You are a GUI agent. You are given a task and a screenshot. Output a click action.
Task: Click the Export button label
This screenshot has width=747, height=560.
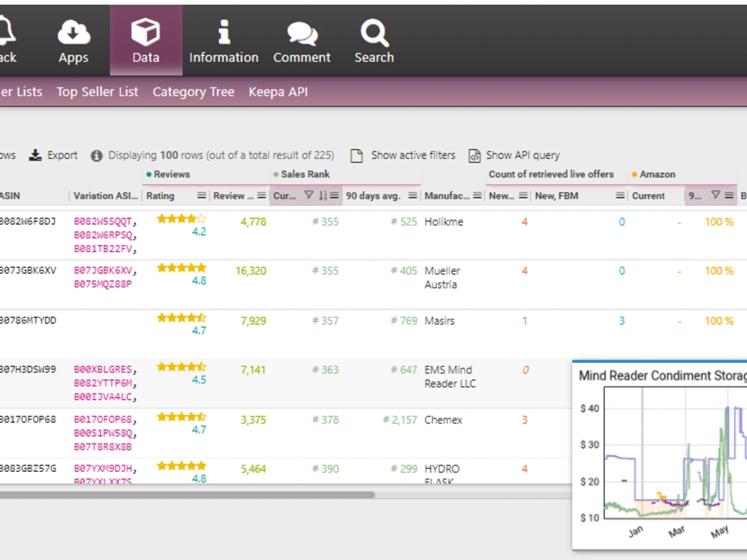point(63,155)
